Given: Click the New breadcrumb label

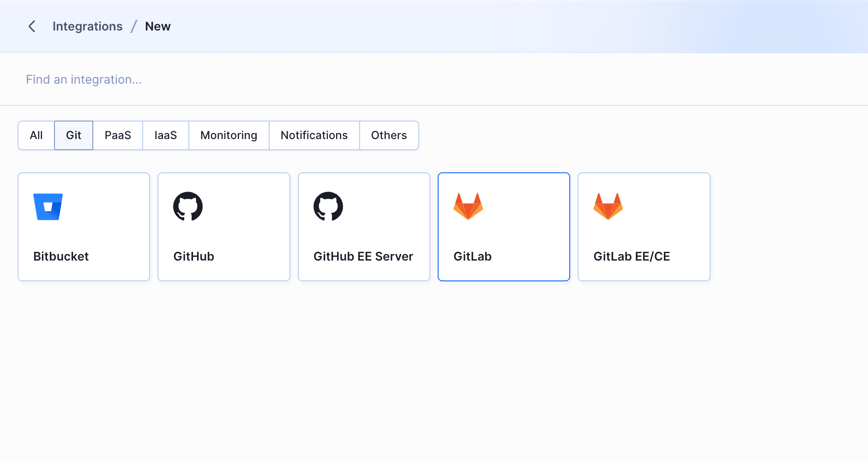Looking at the screenshot, I should coord(158,26).
